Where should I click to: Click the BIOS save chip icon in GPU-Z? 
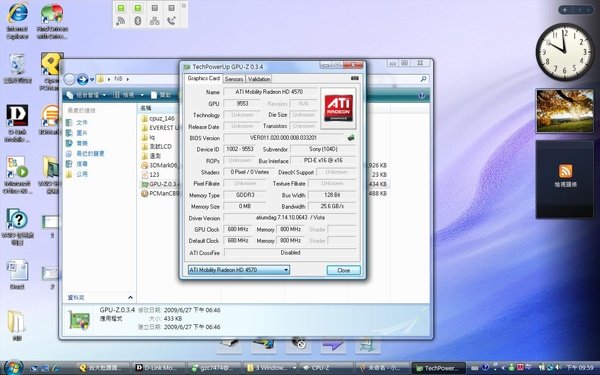pyautogui.click(x=351, y=137)
